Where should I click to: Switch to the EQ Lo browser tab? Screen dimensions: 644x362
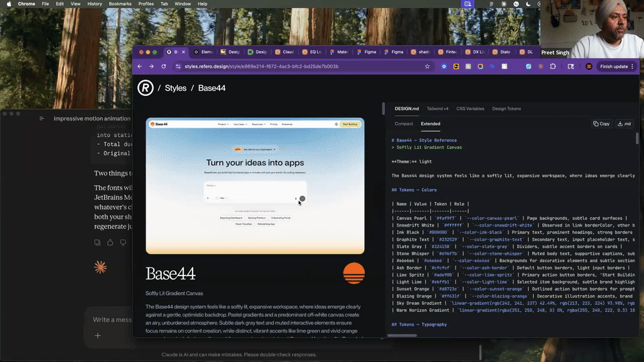312,52
